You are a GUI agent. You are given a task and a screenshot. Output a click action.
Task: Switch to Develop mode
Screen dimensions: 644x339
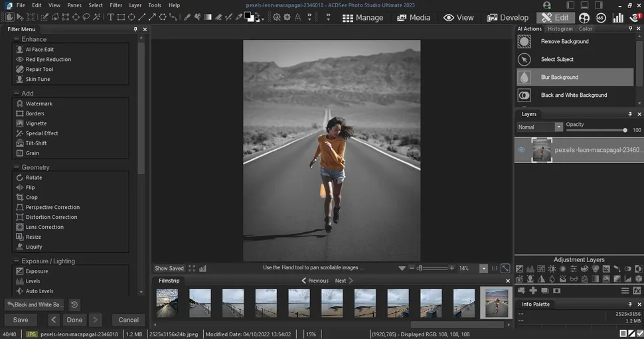(508, 17)
